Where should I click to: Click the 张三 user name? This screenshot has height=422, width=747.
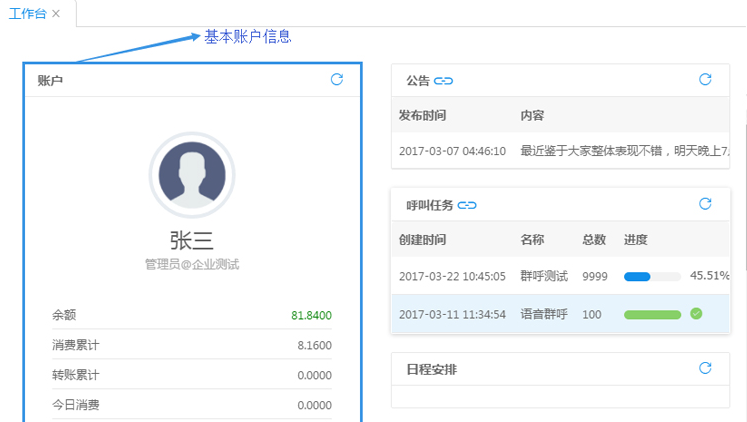[x=192, y=240]
